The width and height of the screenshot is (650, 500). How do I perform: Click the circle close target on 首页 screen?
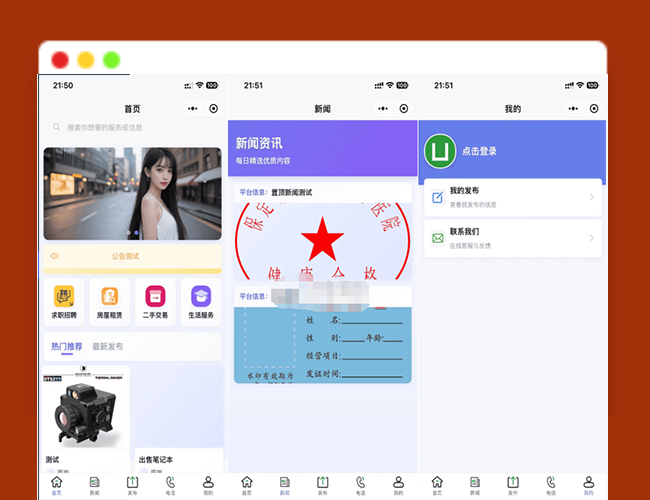[213, 109]
